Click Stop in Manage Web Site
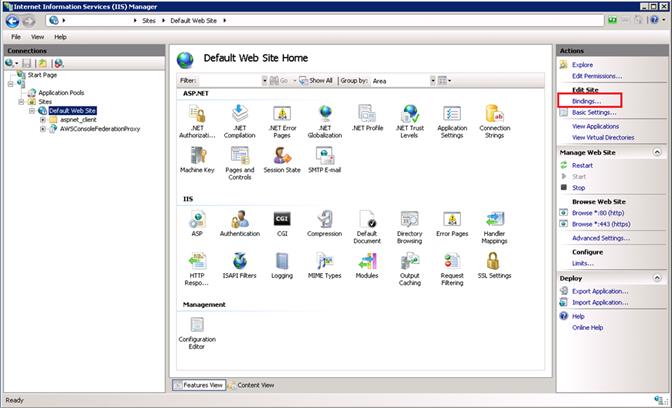 coord(578,188)
